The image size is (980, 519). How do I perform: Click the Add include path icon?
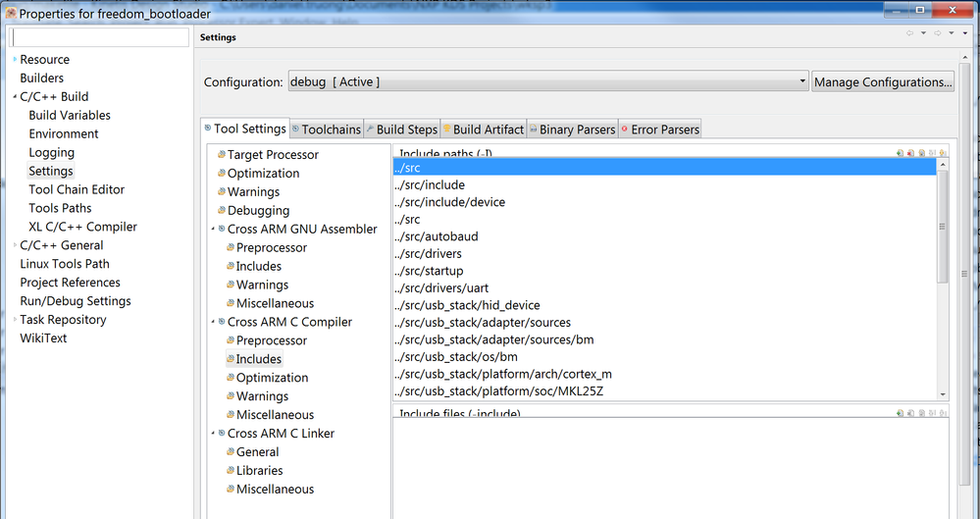pyautogui.click(x=900, y=153)
